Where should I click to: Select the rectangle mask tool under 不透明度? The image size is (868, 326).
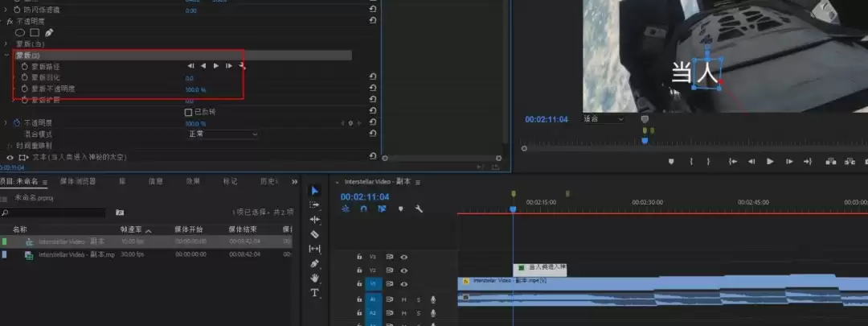tap(35, 33)
